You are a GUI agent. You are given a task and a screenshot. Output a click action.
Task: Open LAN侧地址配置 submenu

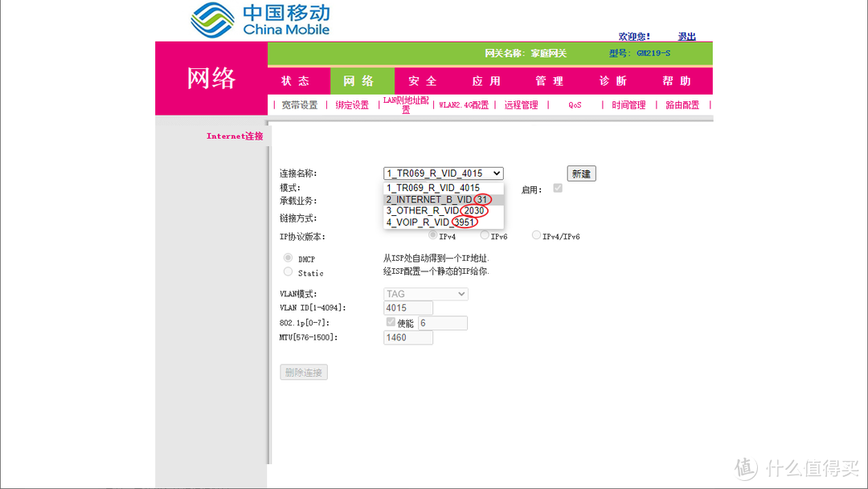coord(406,104)
